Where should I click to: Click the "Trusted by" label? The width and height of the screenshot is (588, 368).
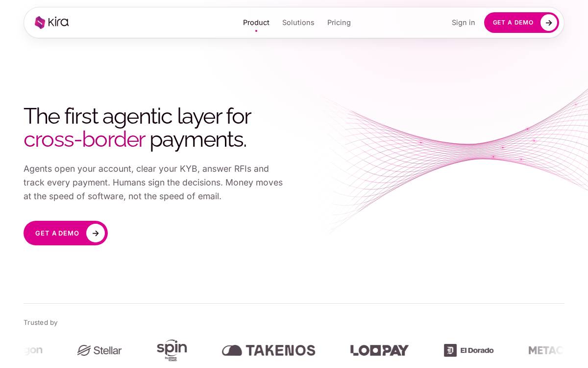tap(41, 322)
